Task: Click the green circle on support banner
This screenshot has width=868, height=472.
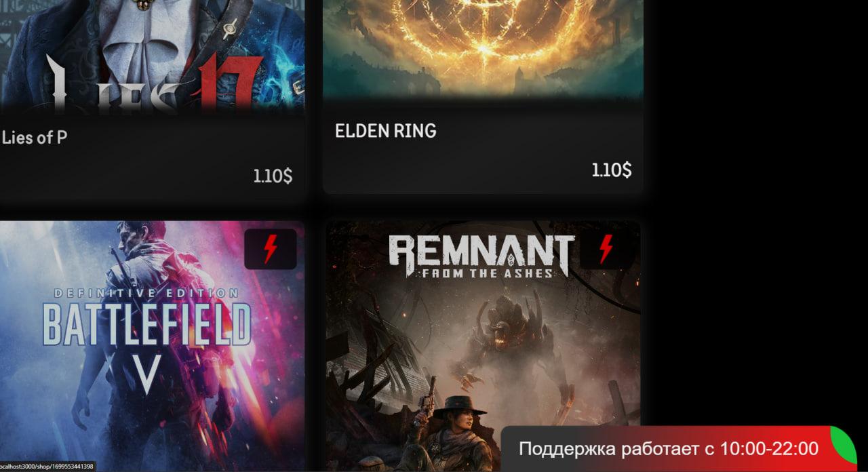Action: click(846, 446)
